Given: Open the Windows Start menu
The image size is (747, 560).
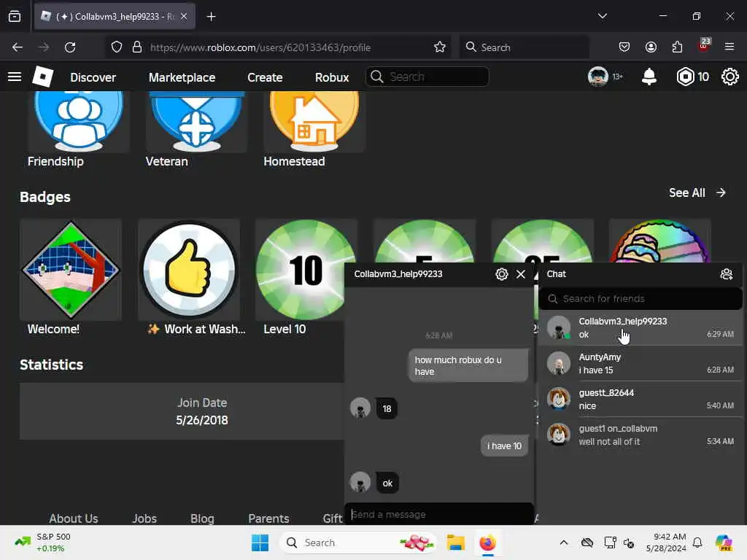Looking at the screenshot, I should tap(260, 542).
